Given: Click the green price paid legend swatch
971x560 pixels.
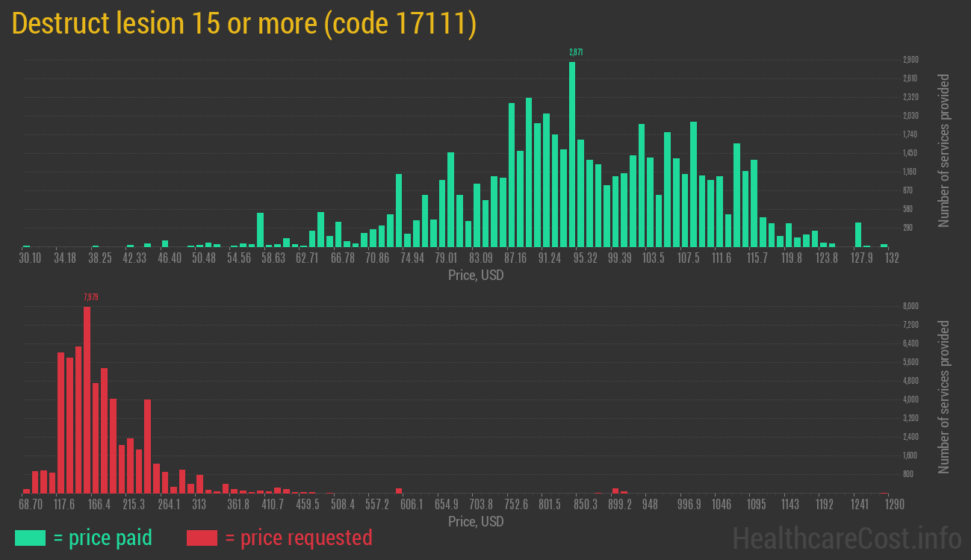Looking at the screenshot, I should (x=30, y=538).
